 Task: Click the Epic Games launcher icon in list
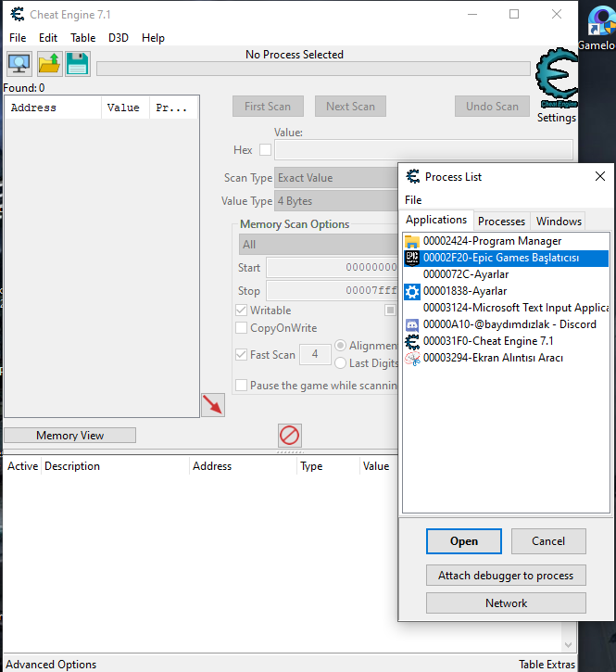coord(412,258)
